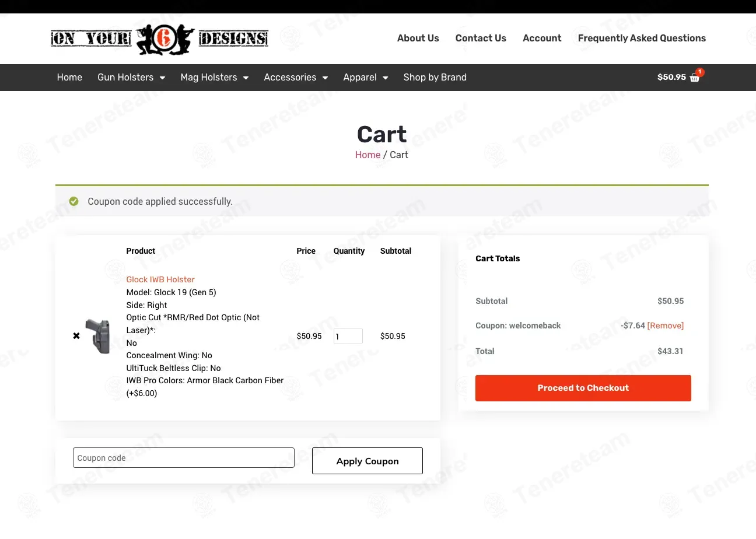
Task: Expand the Apparel dropdown menu
Action: pos(366,78)
